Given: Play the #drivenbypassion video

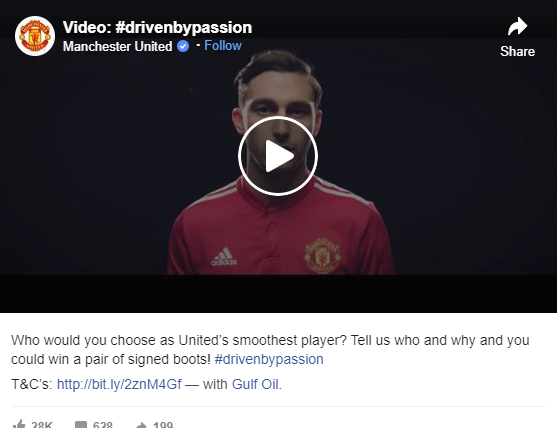Looking at the screenshot, I should click(x=278, y=156).
